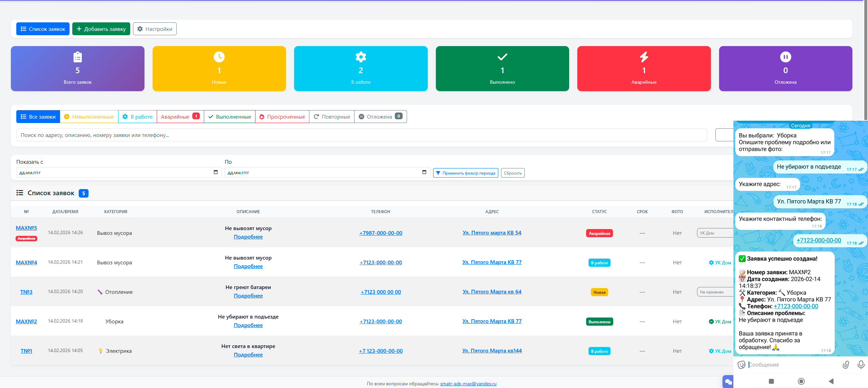Click the attachment paperclip icon in the chat
This screenshot has height=388, width=868.
point(845,365)
